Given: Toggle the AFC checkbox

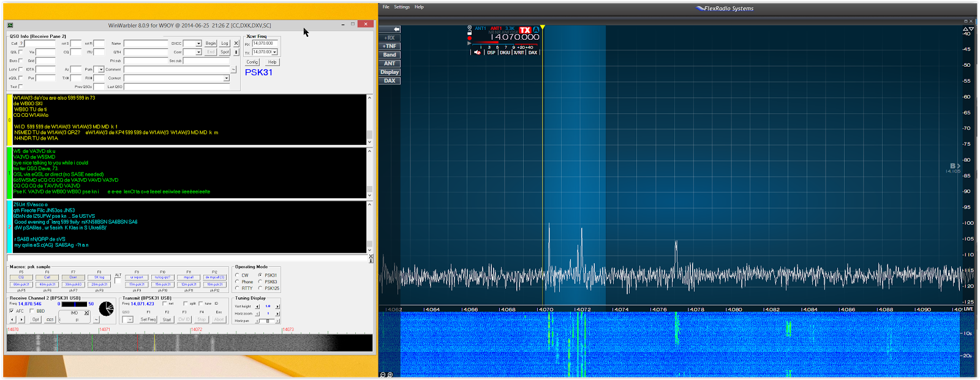Looking at the screenshot, I should coord(12,311).
